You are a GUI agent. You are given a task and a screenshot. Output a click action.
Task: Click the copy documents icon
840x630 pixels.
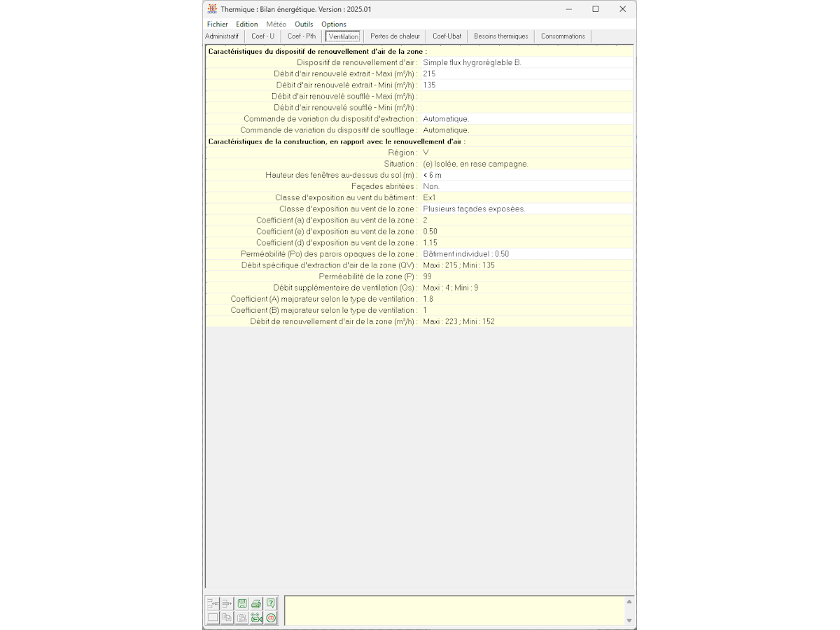click(x=227, y=618)
